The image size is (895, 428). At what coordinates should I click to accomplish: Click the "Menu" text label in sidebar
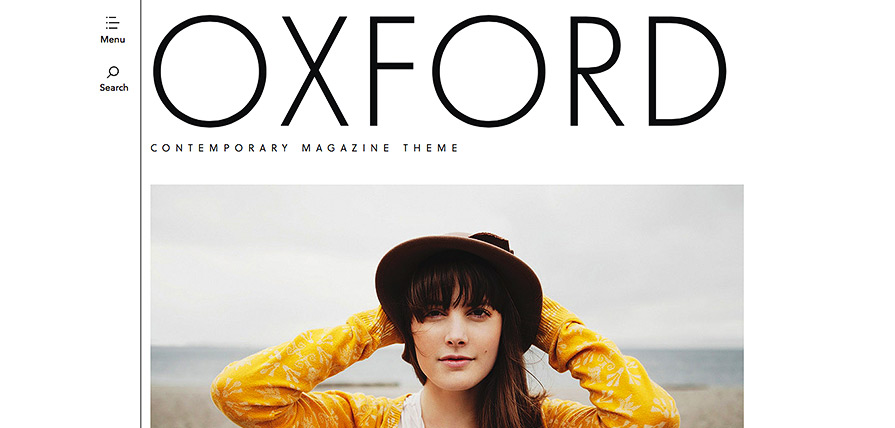pos(112,39)
